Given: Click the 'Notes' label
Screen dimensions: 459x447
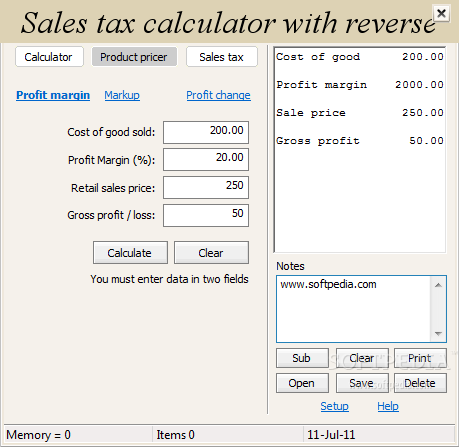Looking at the screenshot, I should point(290,266).
